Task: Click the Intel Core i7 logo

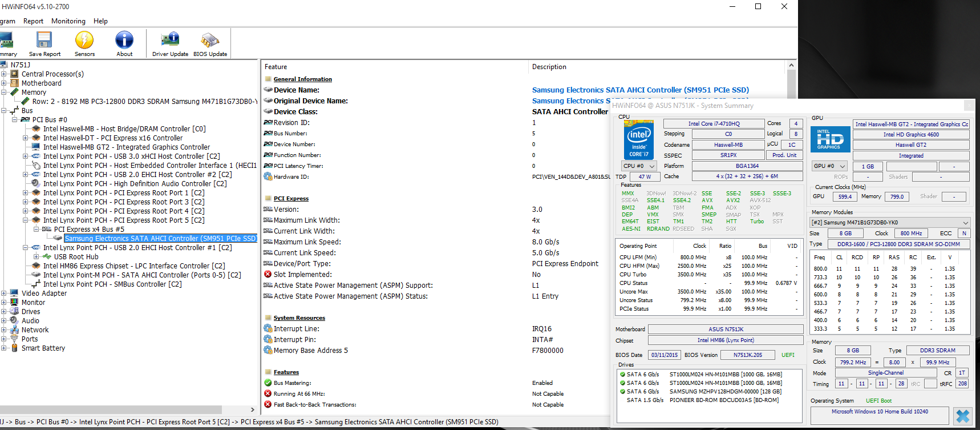Action: click(x=638, y=140)
